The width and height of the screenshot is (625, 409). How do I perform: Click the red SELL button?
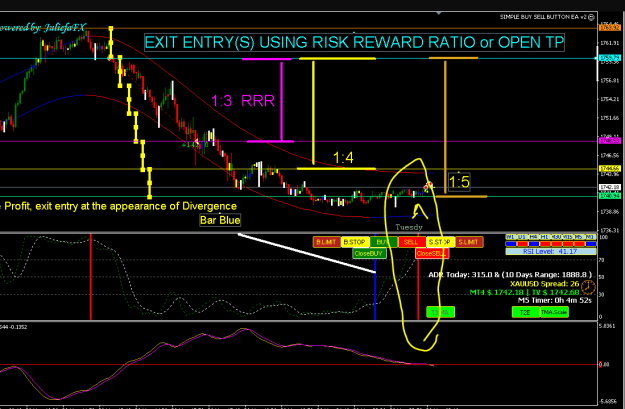tap(411, 242)
